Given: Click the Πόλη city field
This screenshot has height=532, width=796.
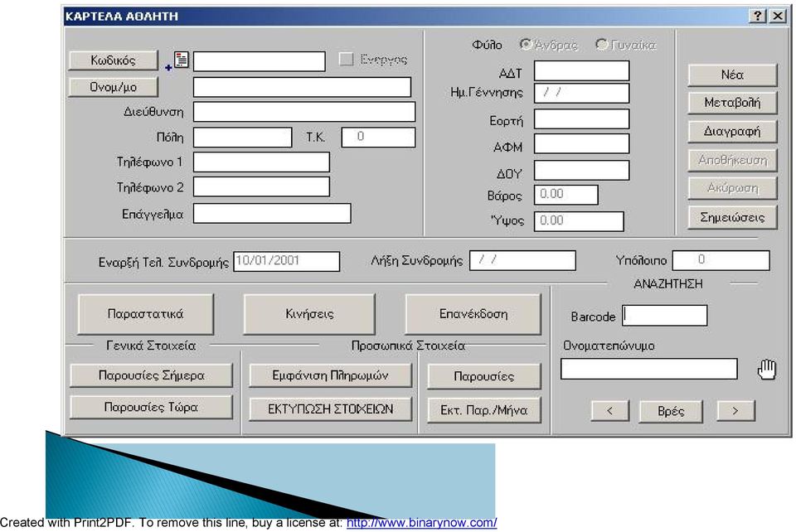Looking at the screenshot, I should coord(243,138).
